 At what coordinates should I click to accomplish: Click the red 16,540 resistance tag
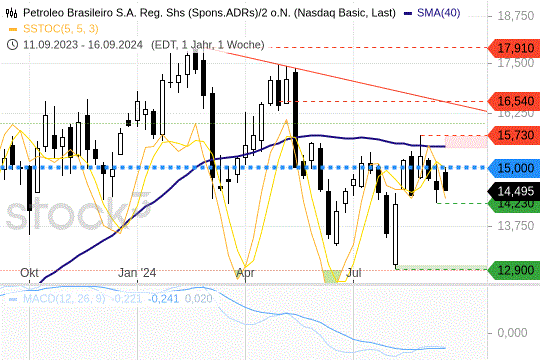513,101
